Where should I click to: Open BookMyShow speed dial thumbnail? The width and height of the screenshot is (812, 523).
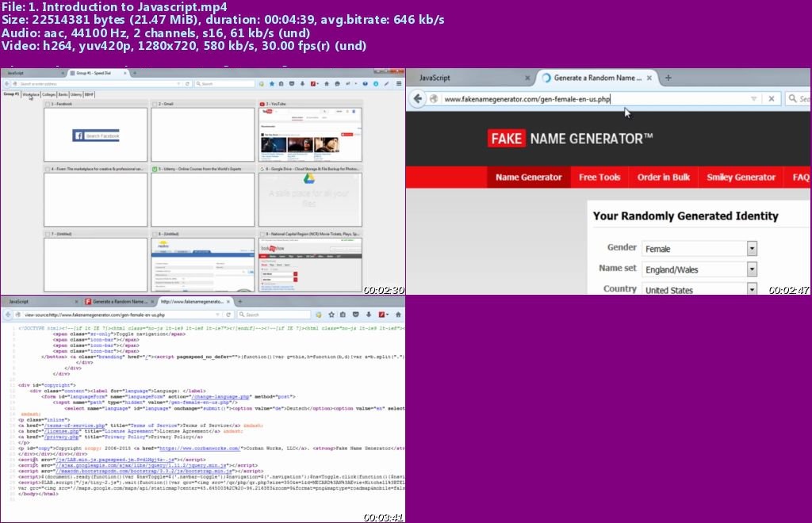[310, 265]
